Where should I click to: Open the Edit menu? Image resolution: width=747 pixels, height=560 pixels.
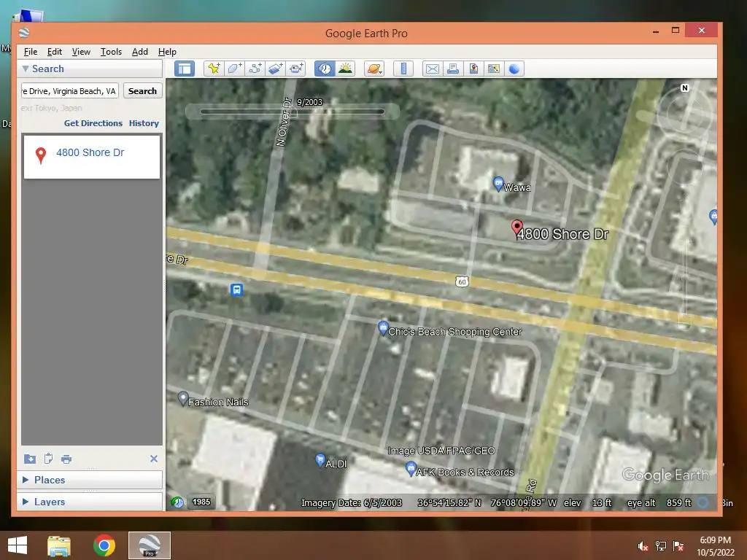tap(54, 52)
